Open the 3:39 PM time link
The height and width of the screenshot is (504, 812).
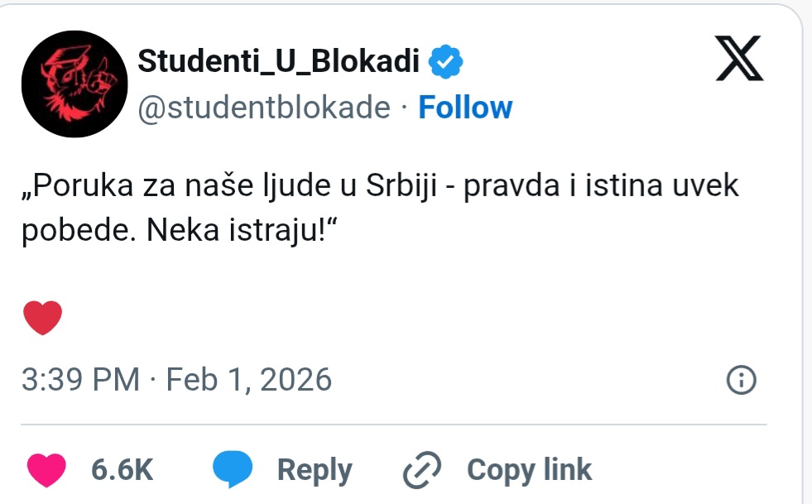[80, 380]
